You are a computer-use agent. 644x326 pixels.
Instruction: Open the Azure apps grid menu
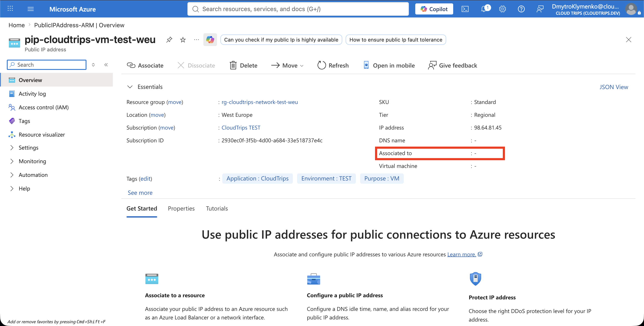point(10,9)
